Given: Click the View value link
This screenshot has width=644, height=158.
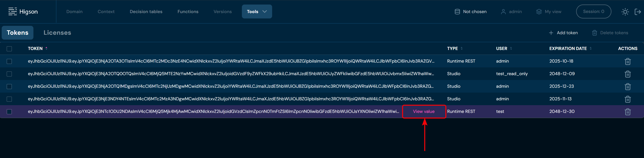Looking at the screenshot, I should 424,111.
